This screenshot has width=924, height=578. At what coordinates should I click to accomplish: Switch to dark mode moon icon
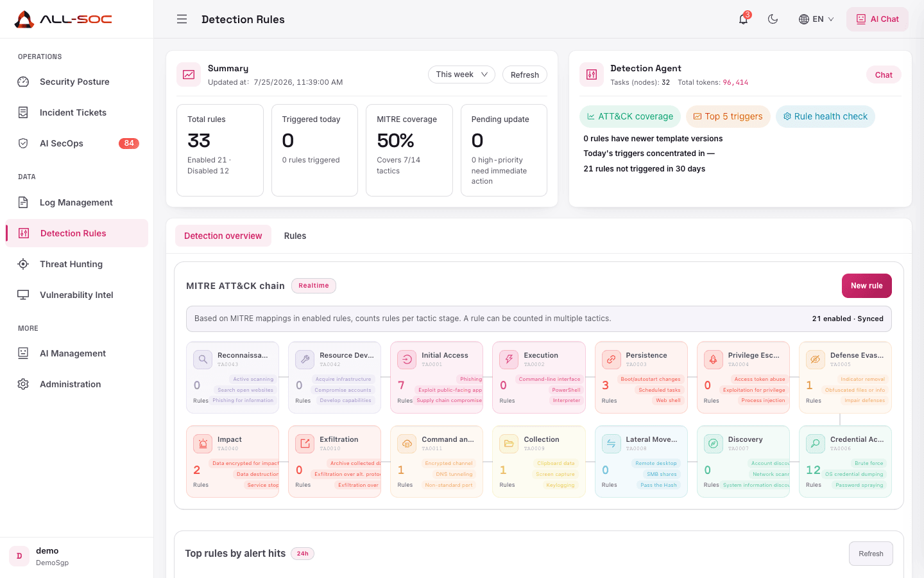point(773,19)
